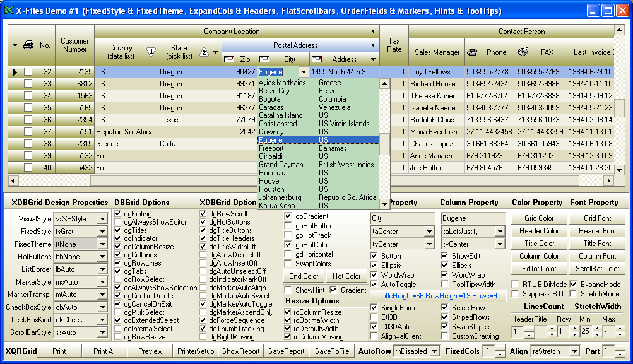Click the Print All button
Screen dimensions: 633x364
pos(104,351)
